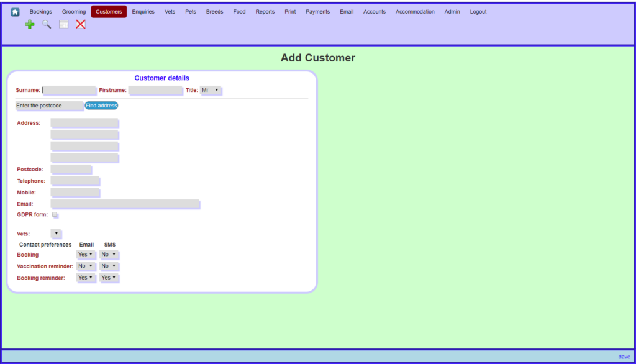Click the Logout link
This screenshot has width=636, height=364.
[x=478, y=12]
